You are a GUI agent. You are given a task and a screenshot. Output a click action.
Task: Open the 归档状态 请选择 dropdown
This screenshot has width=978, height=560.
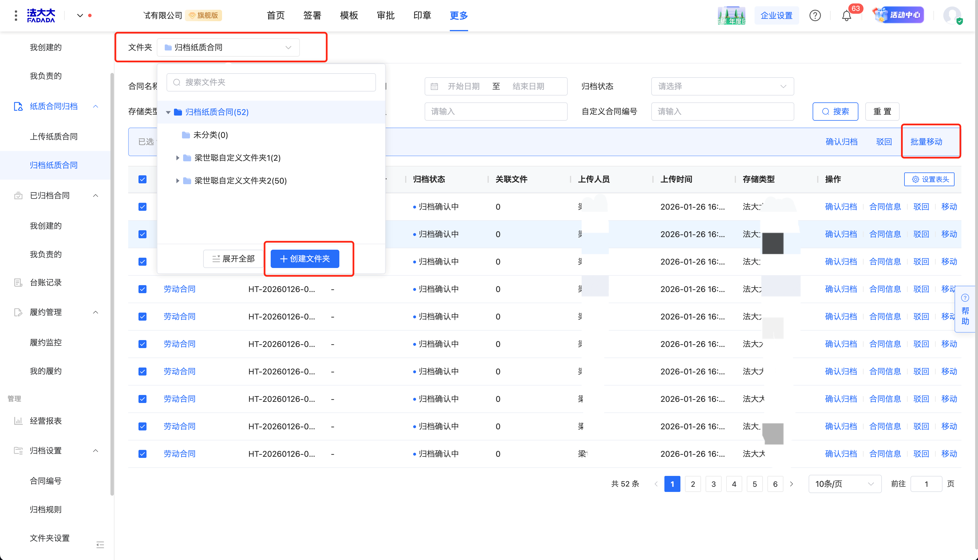pos(722,87)
